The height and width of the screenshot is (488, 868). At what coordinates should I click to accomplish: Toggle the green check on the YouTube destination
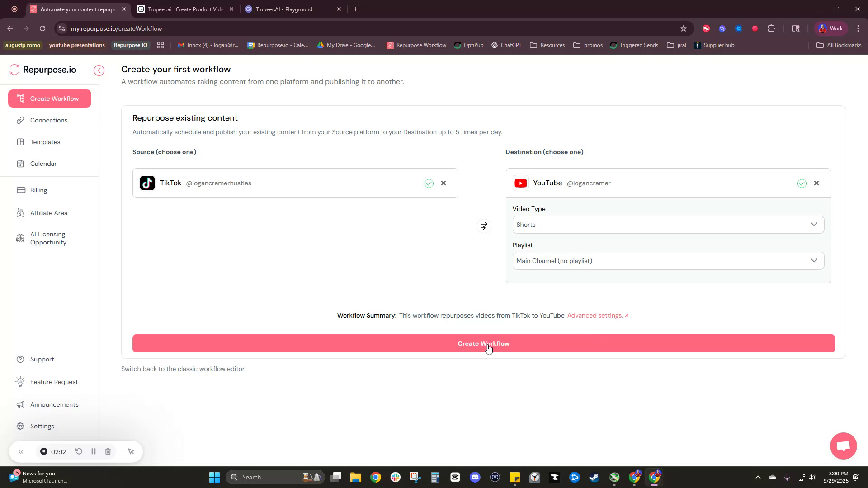pos(802,183)
